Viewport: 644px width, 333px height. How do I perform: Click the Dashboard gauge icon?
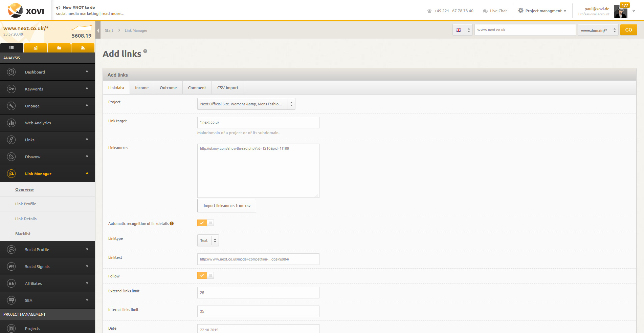pos(12,72)
